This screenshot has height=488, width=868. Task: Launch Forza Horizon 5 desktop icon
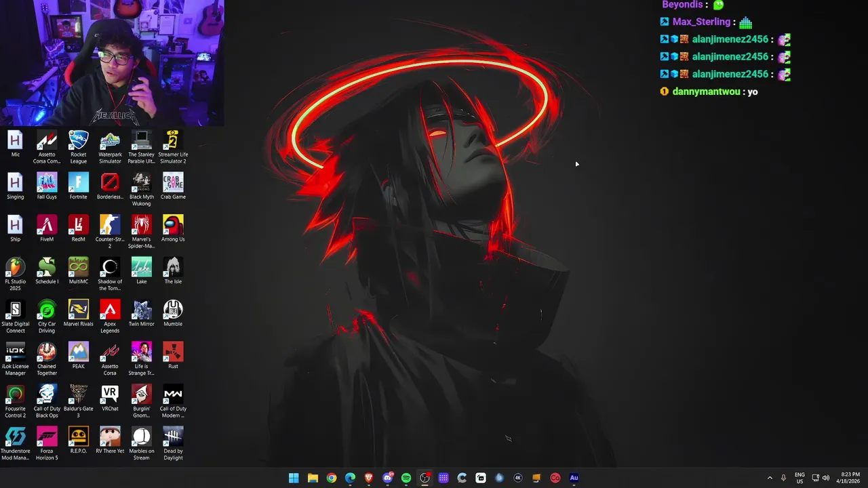[x=47, y=444]
